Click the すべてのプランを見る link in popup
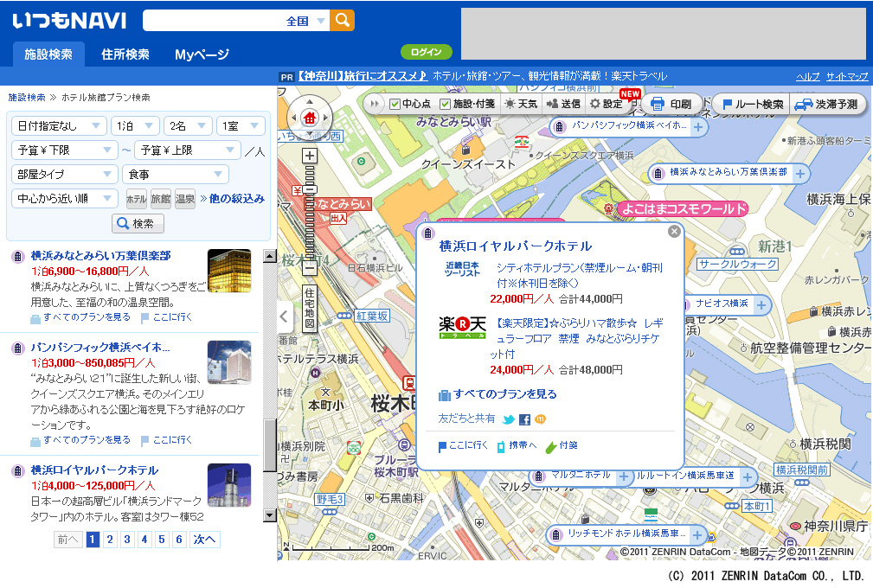The width and height of the screenshot is (873, 588). pyautogui.click(x=504, y=394)
